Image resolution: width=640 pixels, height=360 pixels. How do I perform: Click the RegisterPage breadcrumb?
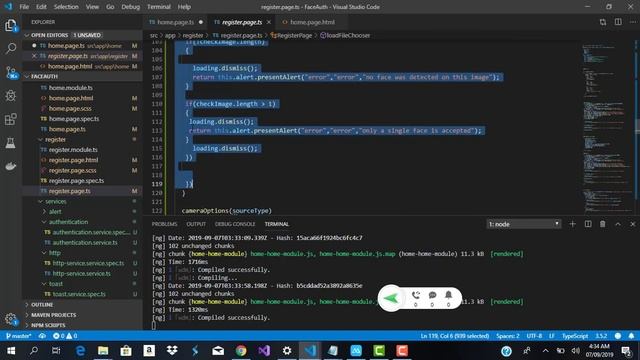pyautogui.click(x=291, y=36)
